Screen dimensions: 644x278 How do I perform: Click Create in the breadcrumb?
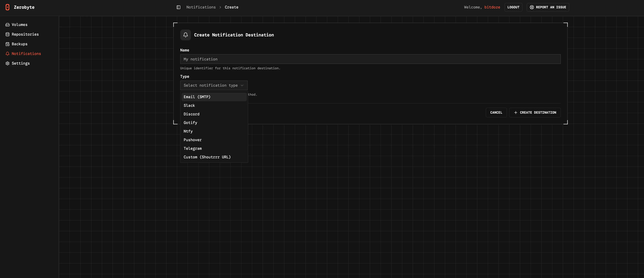point(231,7)
